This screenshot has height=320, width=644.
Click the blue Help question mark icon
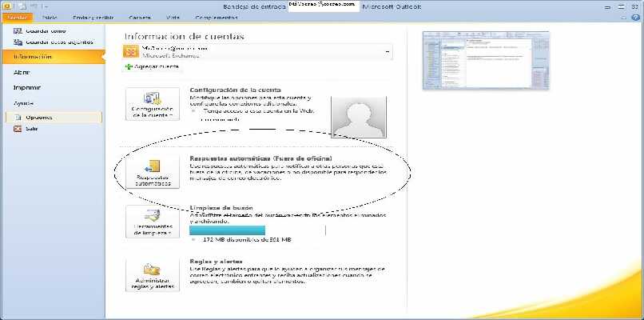[x=636, y=18]
